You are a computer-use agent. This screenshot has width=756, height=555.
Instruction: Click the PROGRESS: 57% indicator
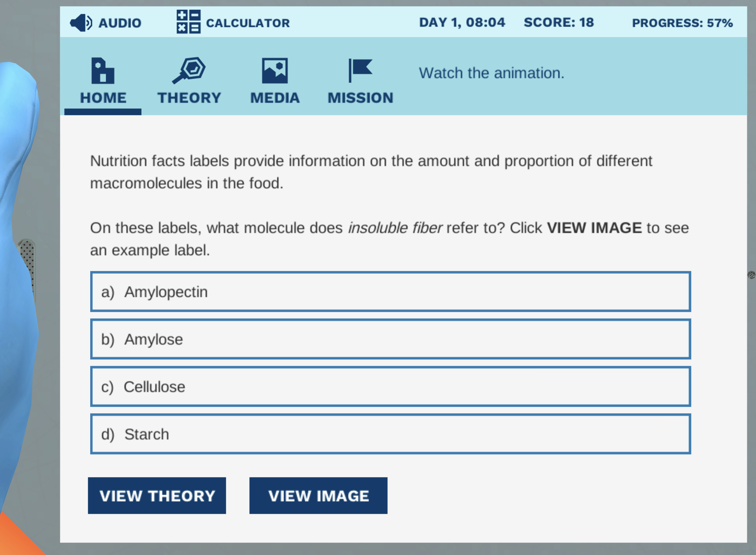[x=682, y=23]
